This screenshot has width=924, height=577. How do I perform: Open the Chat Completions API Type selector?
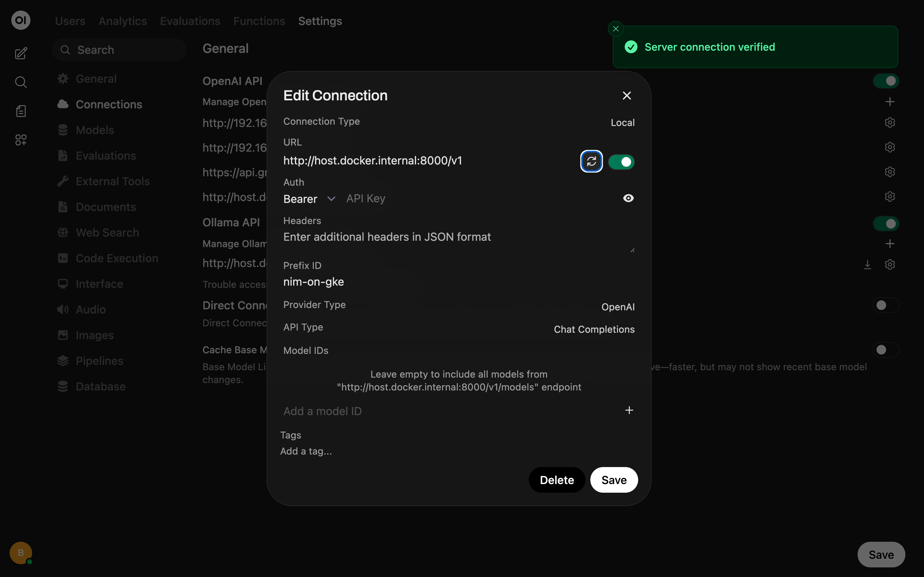click(x=594, y=329)
